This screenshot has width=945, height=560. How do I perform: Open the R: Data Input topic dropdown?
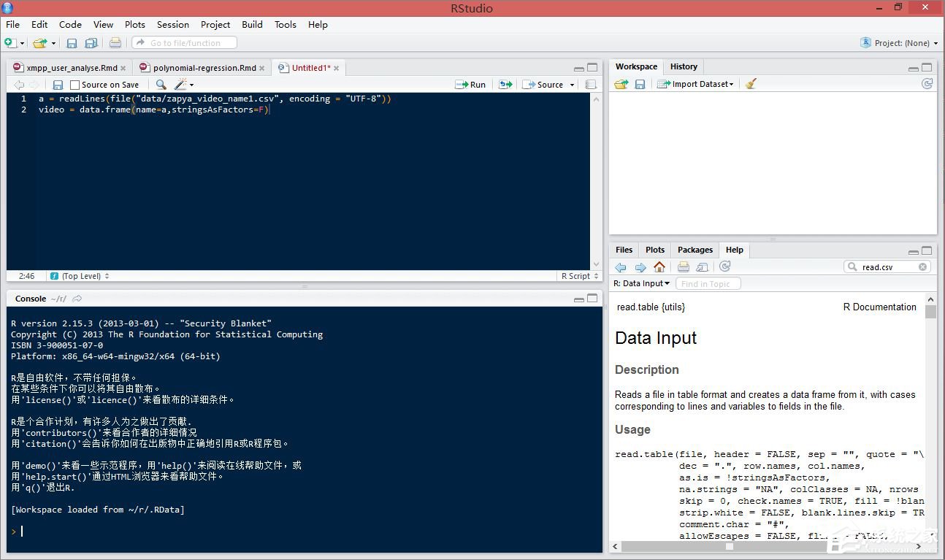(641, 283)
